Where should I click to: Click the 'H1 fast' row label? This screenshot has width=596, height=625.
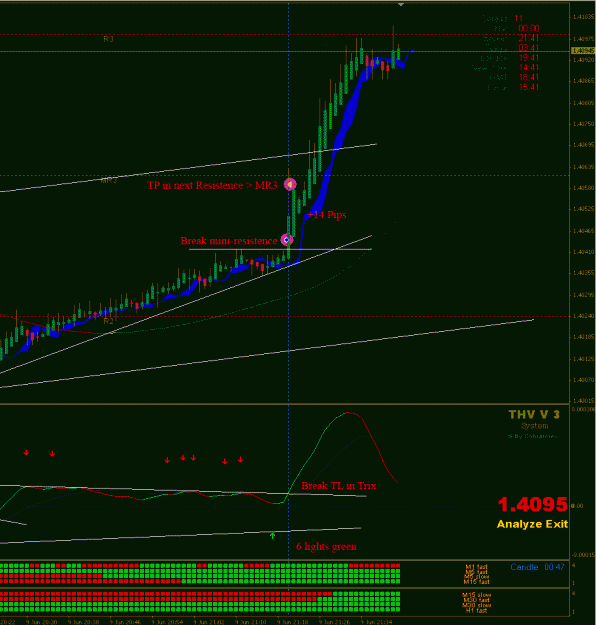(x=476, y=610)
